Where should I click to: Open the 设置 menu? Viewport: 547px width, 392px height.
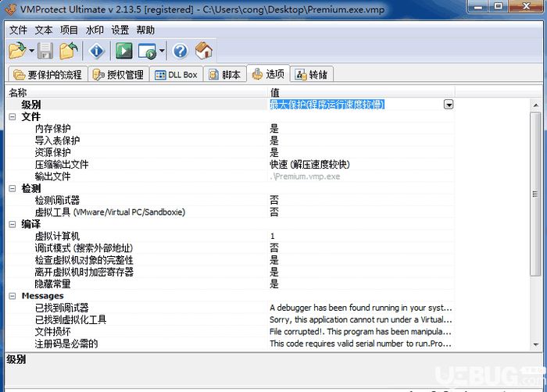tap(120, 30)
